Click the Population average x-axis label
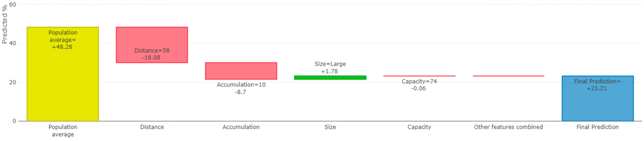The image size is (644, 141). 63,130
